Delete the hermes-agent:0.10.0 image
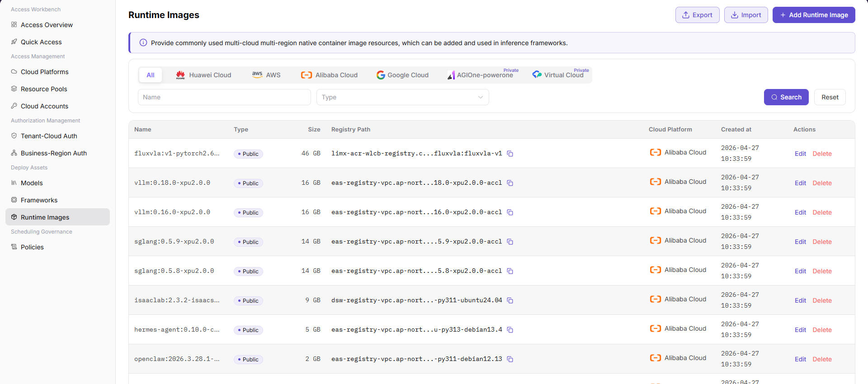 coord(822,330)
